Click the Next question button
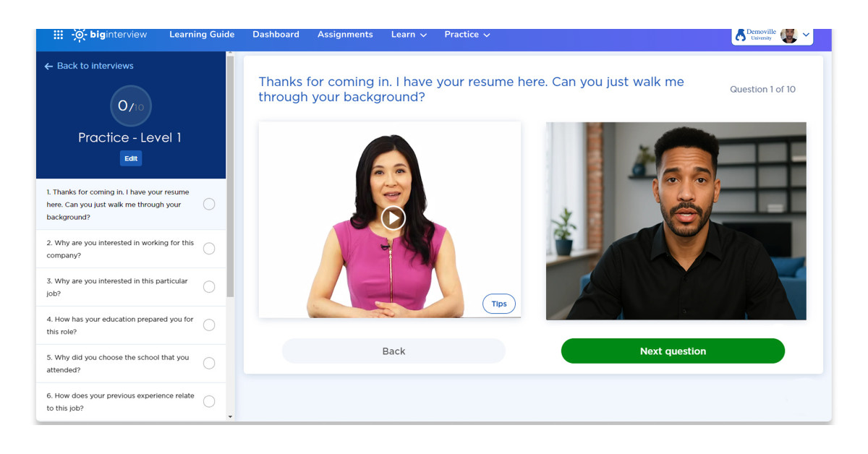The height and width of the screenshot is (454, 868). pyautogui.click(x=673, y=351)
